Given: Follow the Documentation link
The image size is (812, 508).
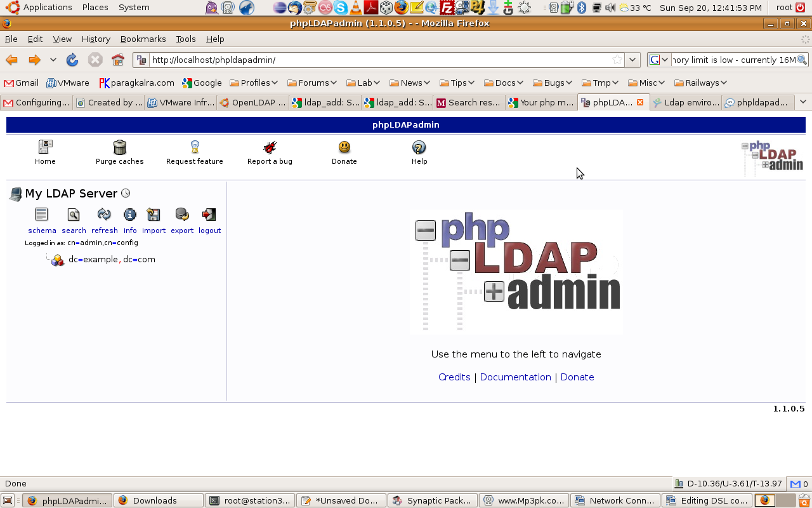Looking at the screenshot, I should tap(515, 377).
